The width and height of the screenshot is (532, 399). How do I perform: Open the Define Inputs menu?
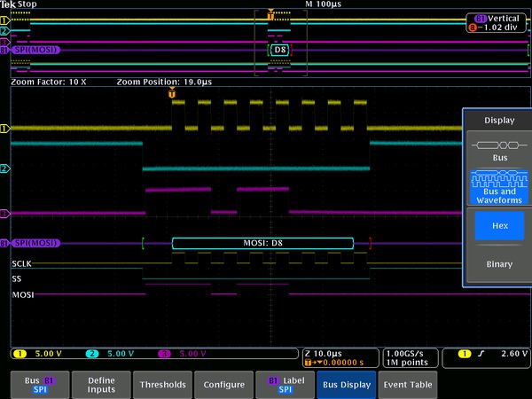pyautogui.click(x=101, y=385)
